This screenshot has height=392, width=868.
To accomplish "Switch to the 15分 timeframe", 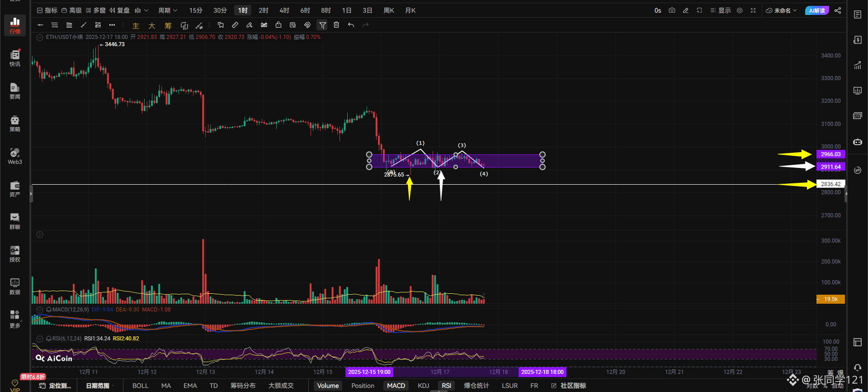I will tap(196, 10).
